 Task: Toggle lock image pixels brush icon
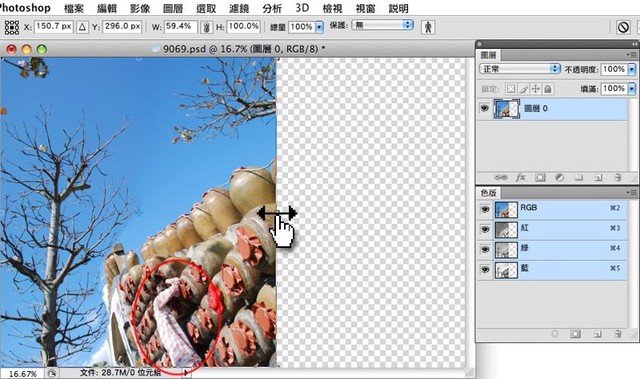pyautogui.click(x=524, y=89)
